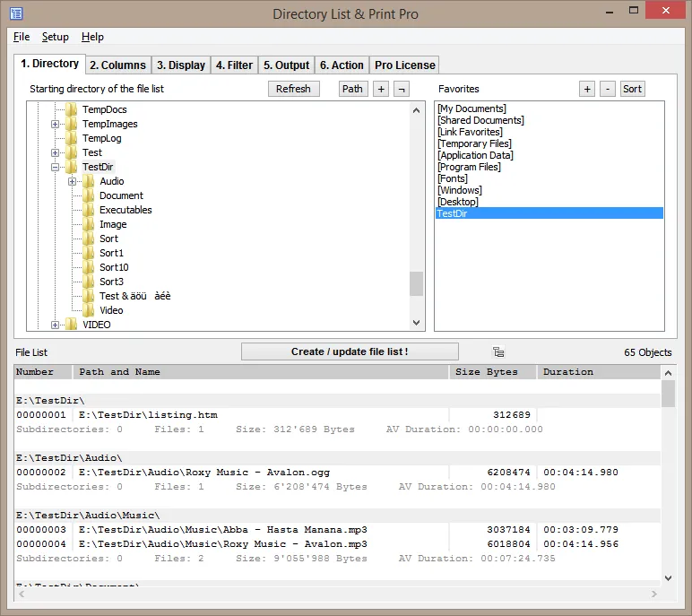Click file list vertical scrollbar down arrow
The image size is (692, 616).
point(668,578)
